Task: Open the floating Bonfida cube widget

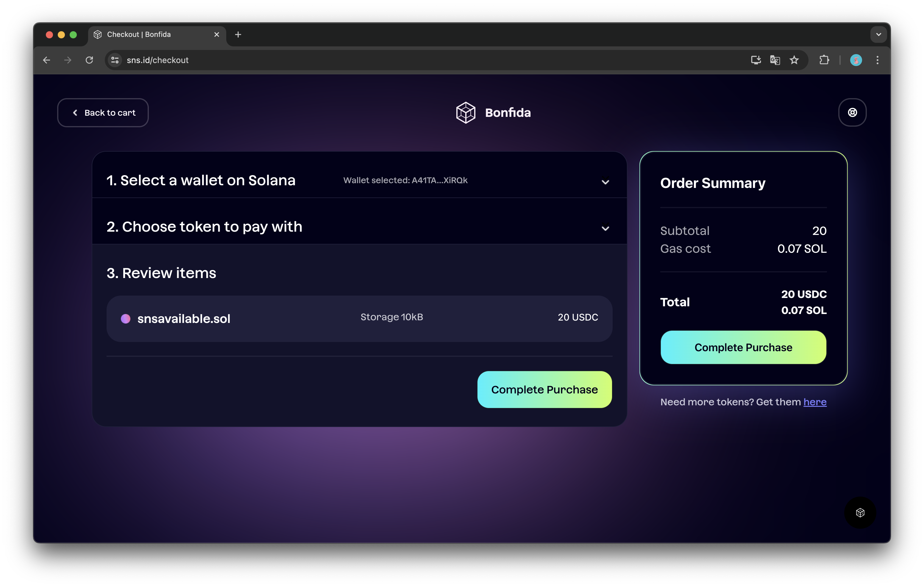Action: [860, 513]
